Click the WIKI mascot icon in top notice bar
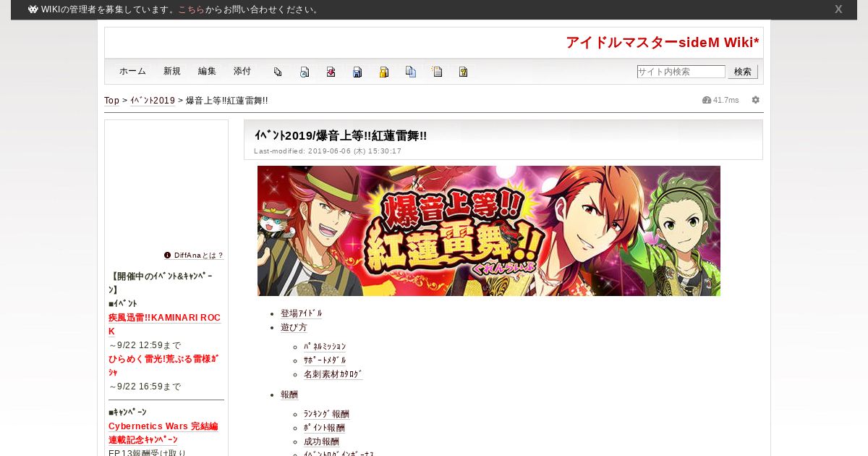868x456 pixels. tap(33, 9)
